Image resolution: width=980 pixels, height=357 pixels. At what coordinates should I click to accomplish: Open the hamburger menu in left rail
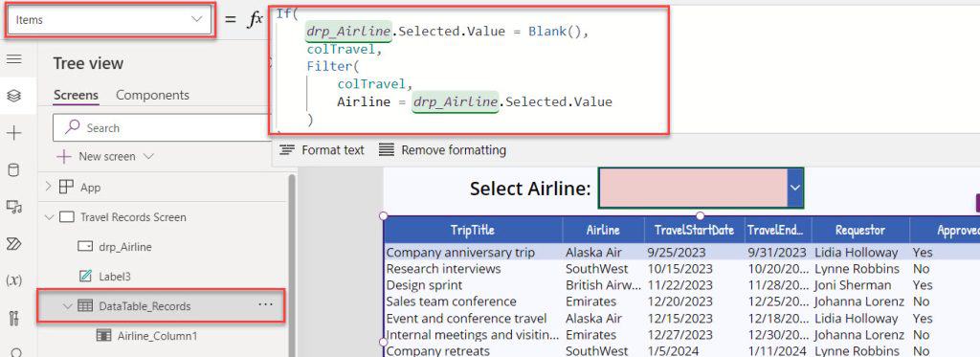13,59
